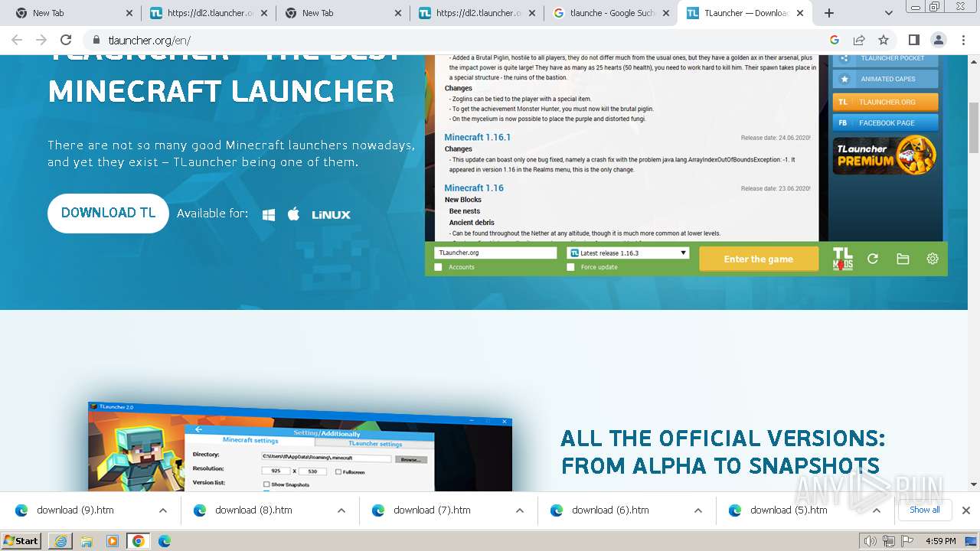Click the address bar URL

coord(149,41)
